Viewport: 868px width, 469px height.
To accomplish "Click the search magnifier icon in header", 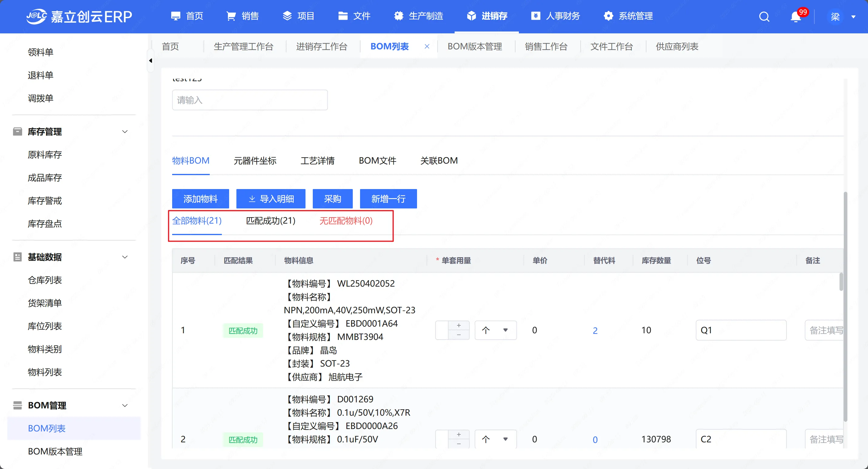I will click(764, 16).
